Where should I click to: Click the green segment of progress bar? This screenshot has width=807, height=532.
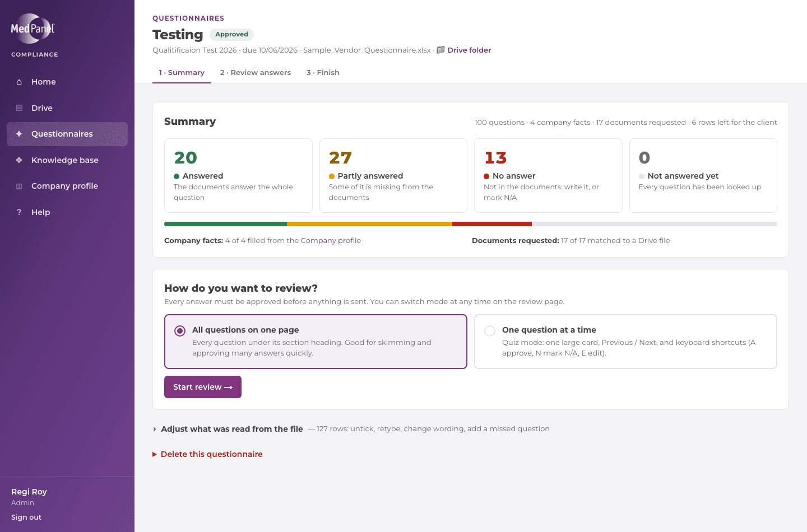pos(225,224)
